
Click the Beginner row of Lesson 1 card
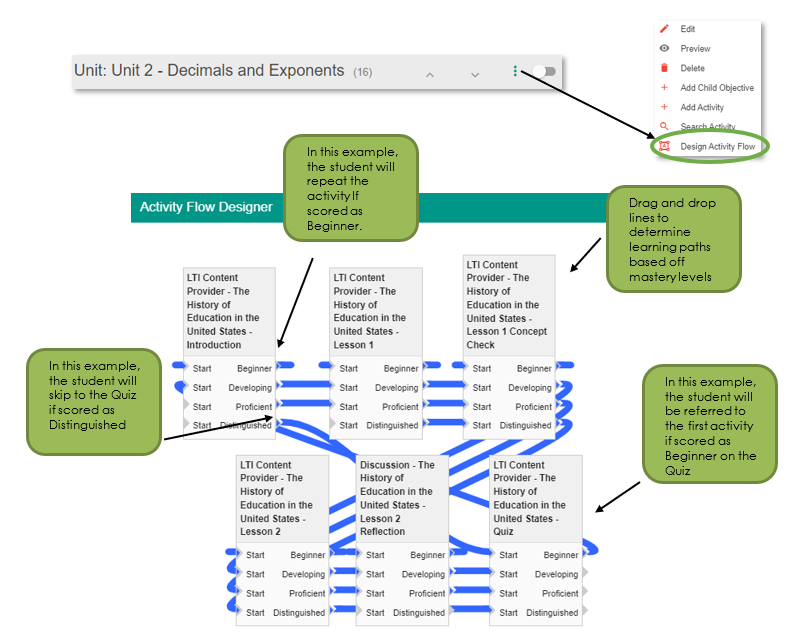[x=376, y=369]
